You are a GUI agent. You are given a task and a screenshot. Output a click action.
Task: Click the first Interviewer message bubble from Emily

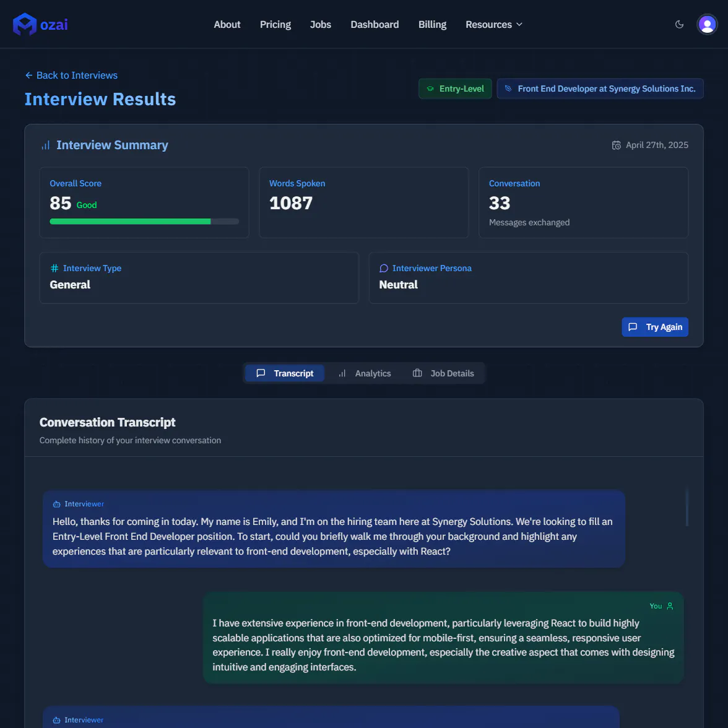[x=334, y=529]
